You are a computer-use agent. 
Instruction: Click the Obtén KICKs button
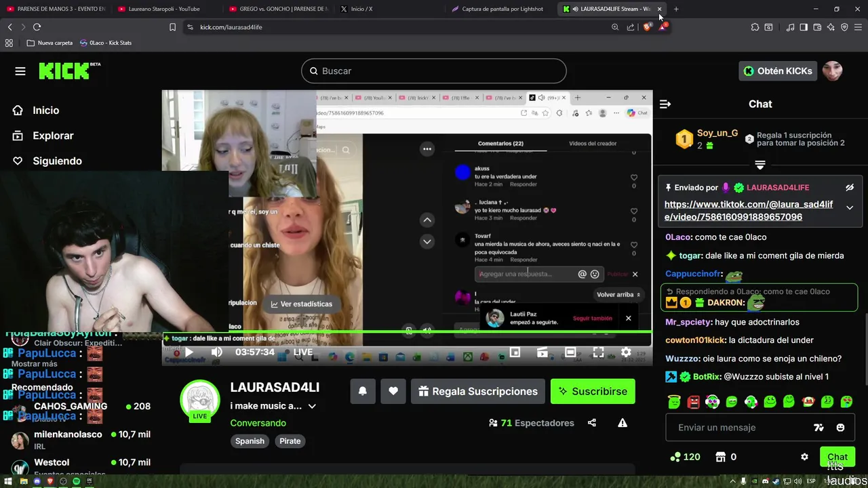[778, 71]
